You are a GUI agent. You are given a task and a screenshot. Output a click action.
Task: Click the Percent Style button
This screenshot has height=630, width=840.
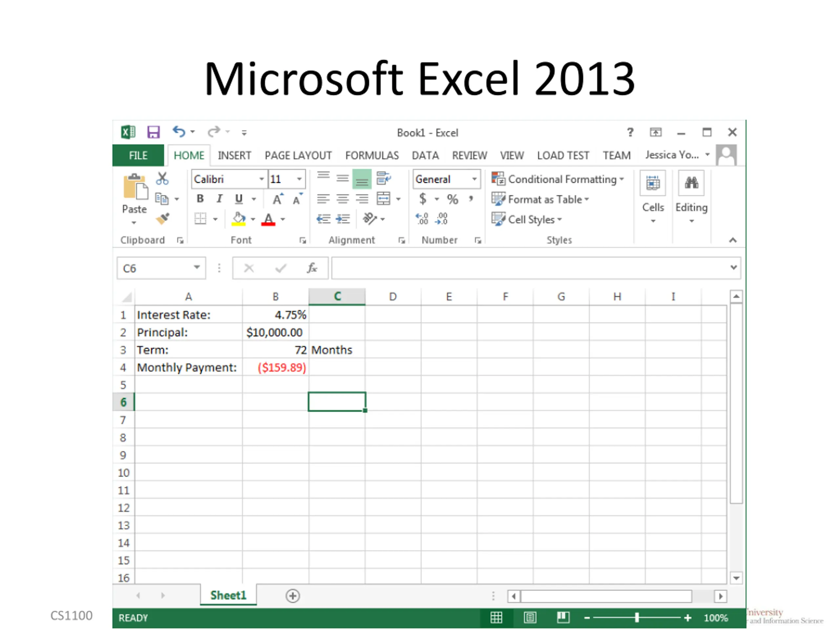pos(452,199)
